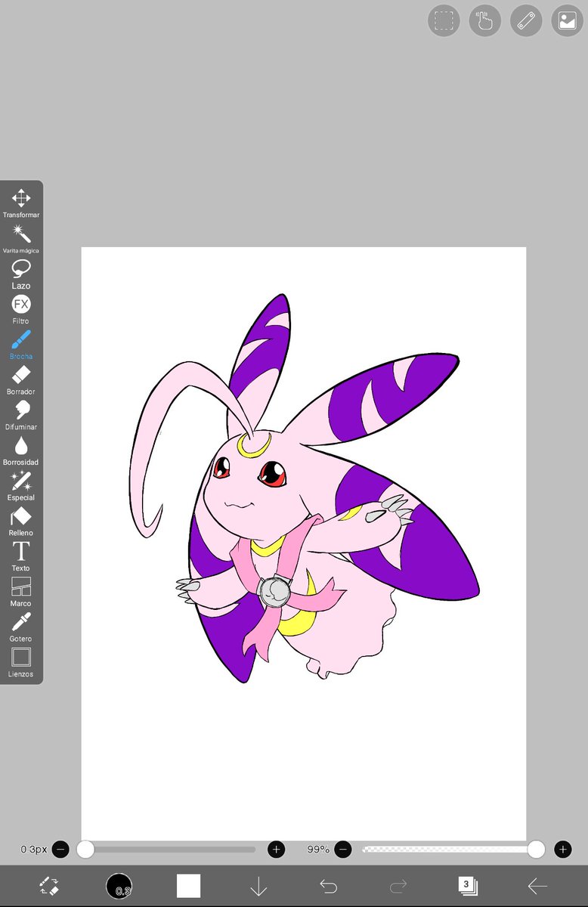Tap the down arrow to hide toolbar
The height and width of the screenshot is (907, 588).
click(x=258, y=886)
